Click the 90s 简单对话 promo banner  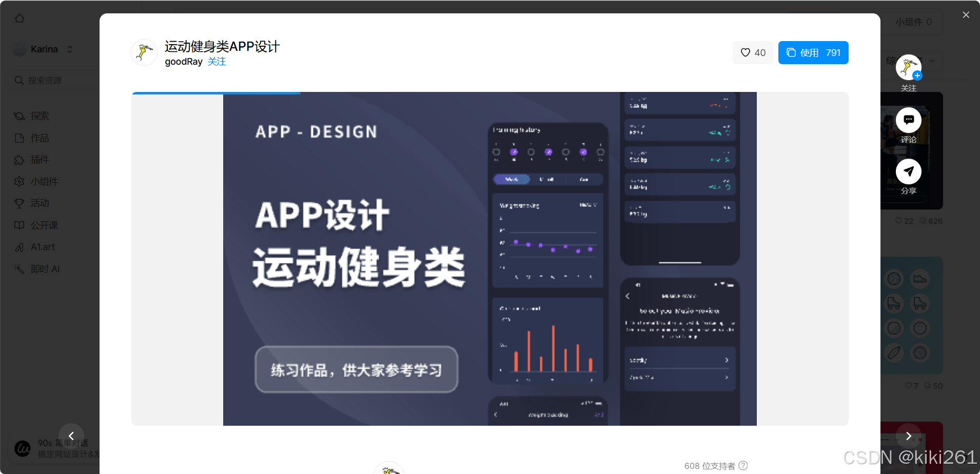click(x=56, y=448)
